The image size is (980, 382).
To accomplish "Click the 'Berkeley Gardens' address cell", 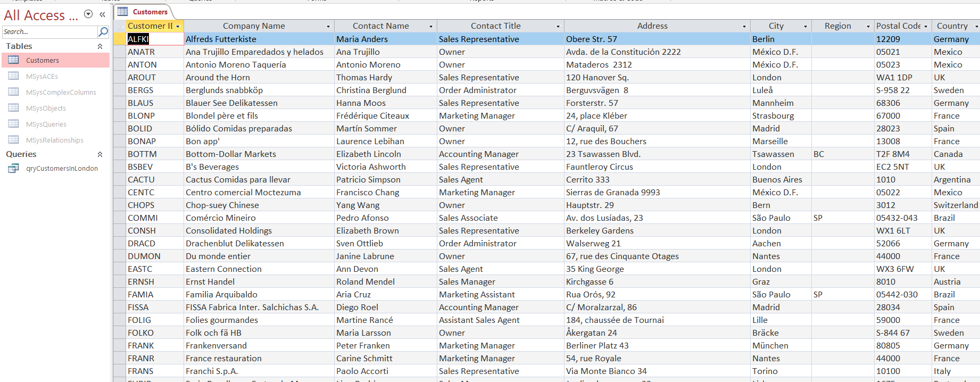I will point(657,230).
